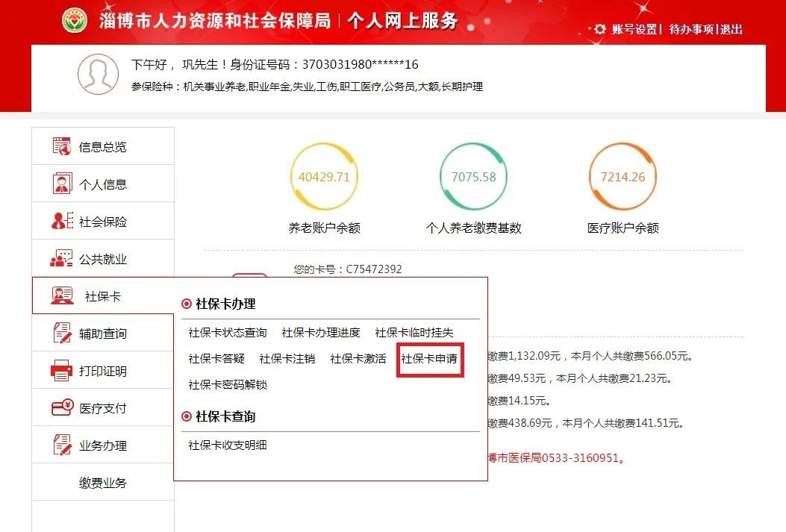
Task: Click the 个人信息 sidebar icon
Action: 62,184
